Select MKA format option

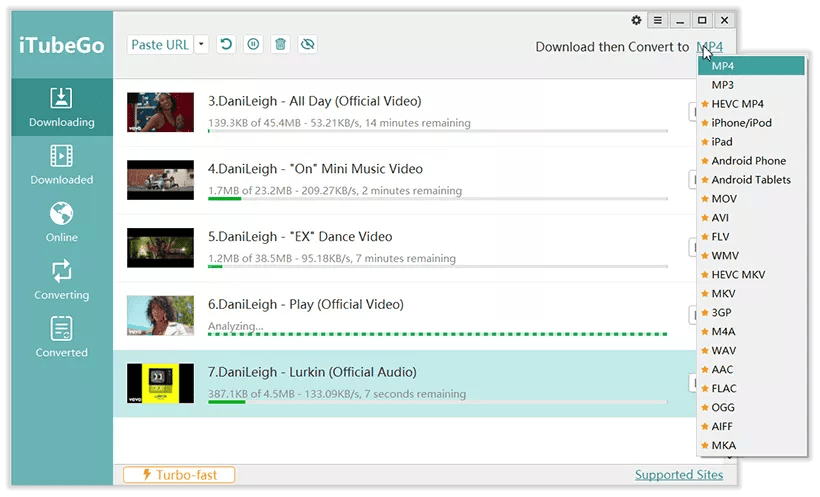(x=751, y=445)
